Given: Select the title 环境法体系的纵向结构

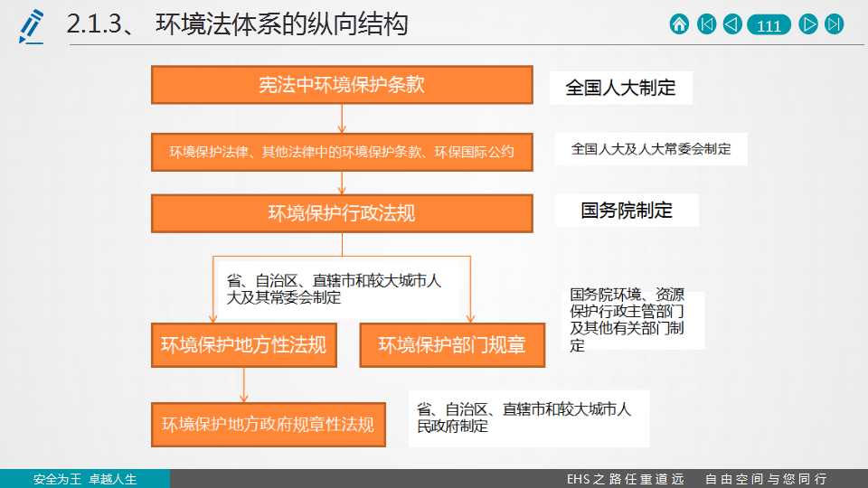Looking at the screenshot, I should coord(282,24).
